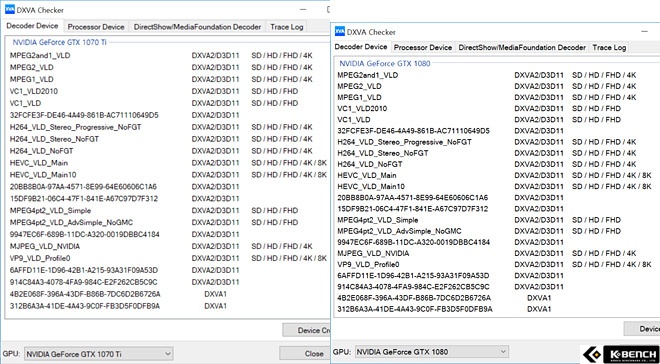Select HEVC_VLD_Main in the 1070 Ti list

click(x=168, y=163)
